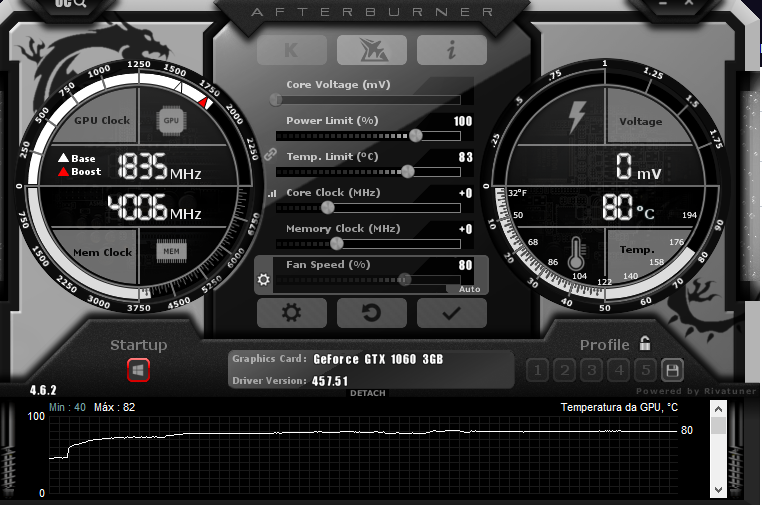Reset settings with the circular arrow button

pyautogui.click(x=372, y=313)
